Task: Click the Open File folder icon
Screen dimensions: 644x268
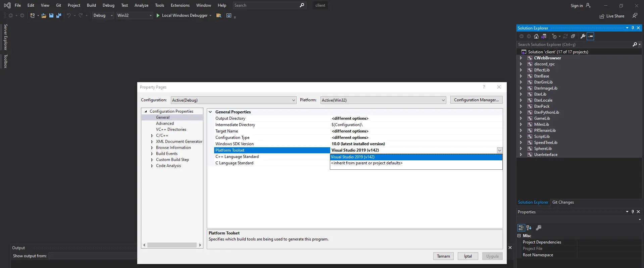Action: (44, 15)
